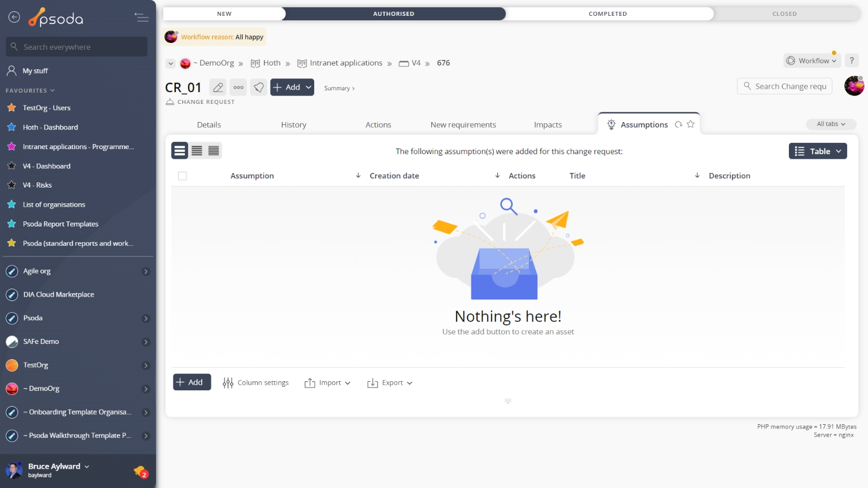Open the Workflow dropdown

[x=812, y=60]
